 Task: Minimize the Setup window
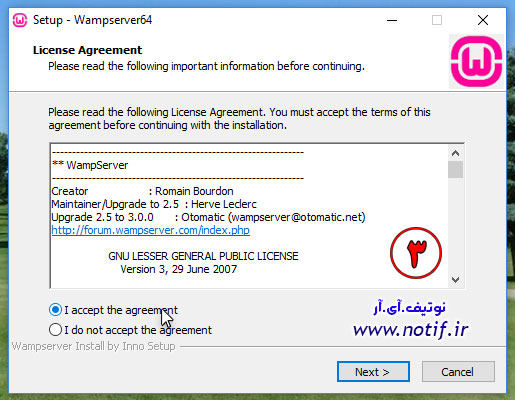click(x=392, y=20)
